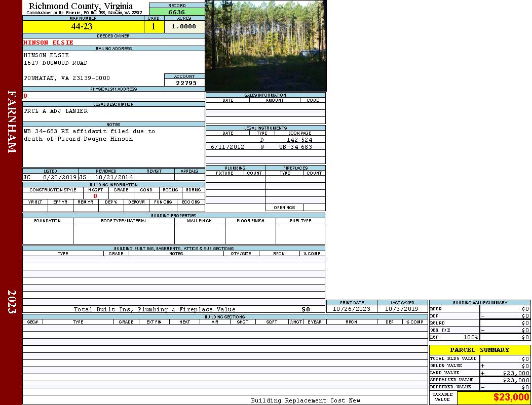Click the last saved date 10/3/2019
The height and width of the screenshot is (405, 532).
[x=402, y=309]
